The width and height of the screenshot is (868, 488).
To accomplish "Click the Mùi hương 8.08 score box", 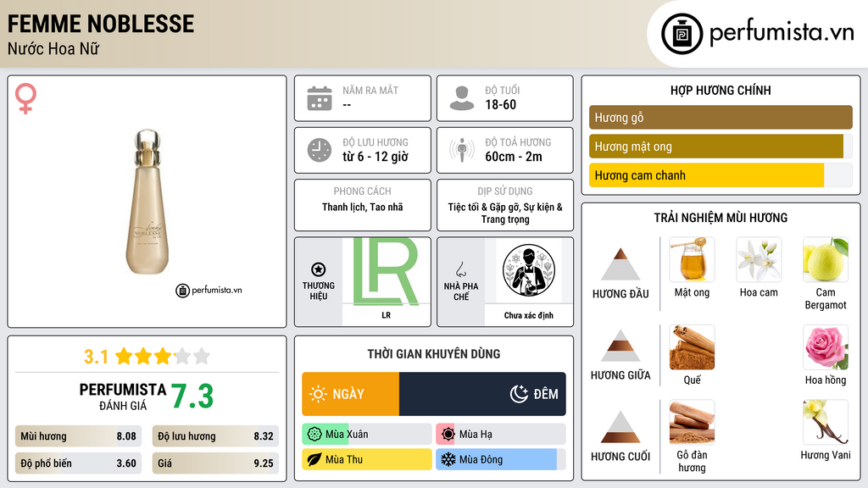I will point(79,436).
